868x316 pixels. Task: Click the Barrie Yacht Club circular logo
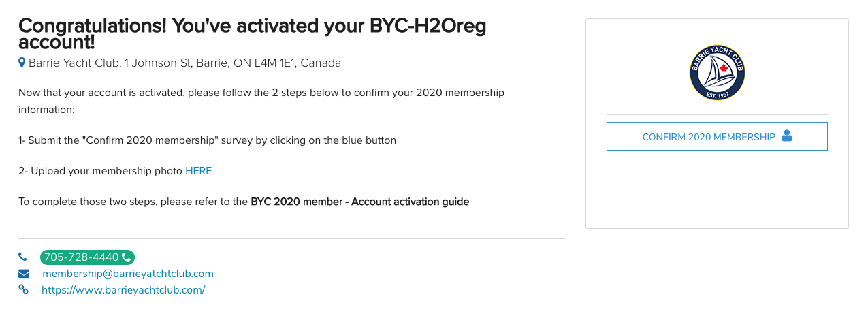pos(717,73)
